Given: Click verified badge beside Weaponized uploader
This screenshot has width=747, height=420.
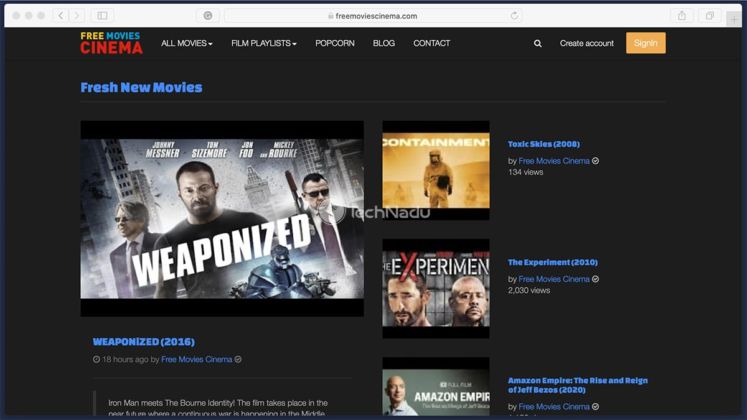Looking at the screenshot, I should [x=238, y=360].
